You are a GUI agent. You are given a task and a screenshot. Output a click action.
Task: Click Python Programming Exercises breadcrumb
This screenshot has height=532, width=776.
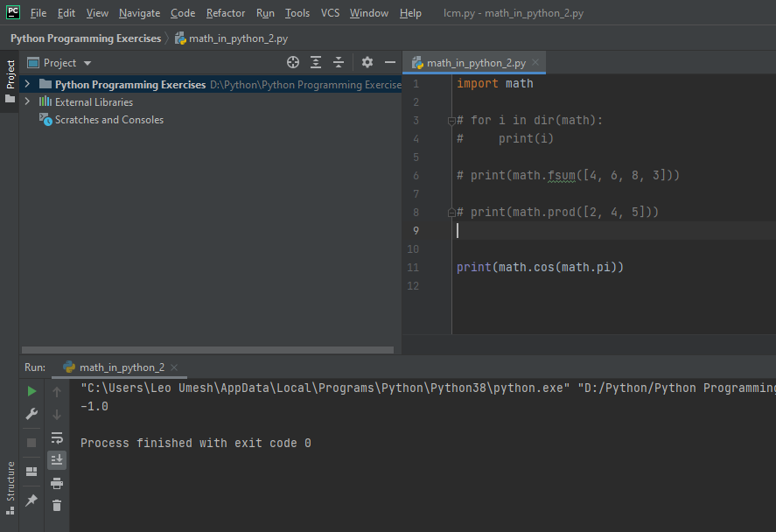coord(86,38)
